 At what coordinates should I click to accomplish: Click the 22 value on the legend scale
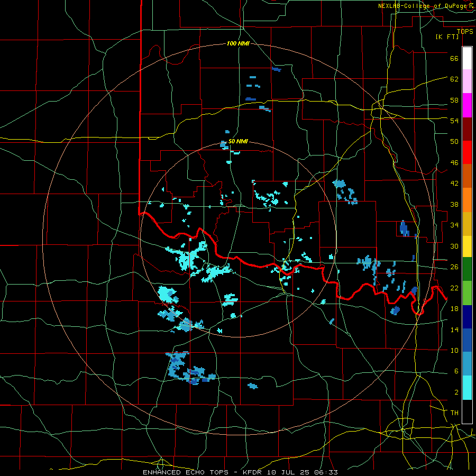coord(454,288)
